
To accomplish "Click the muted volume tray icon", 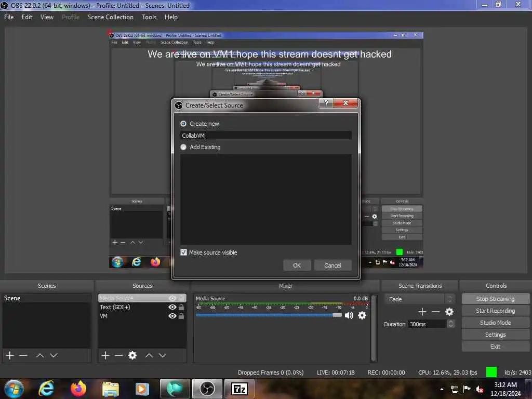I will (x=480, y=389).
